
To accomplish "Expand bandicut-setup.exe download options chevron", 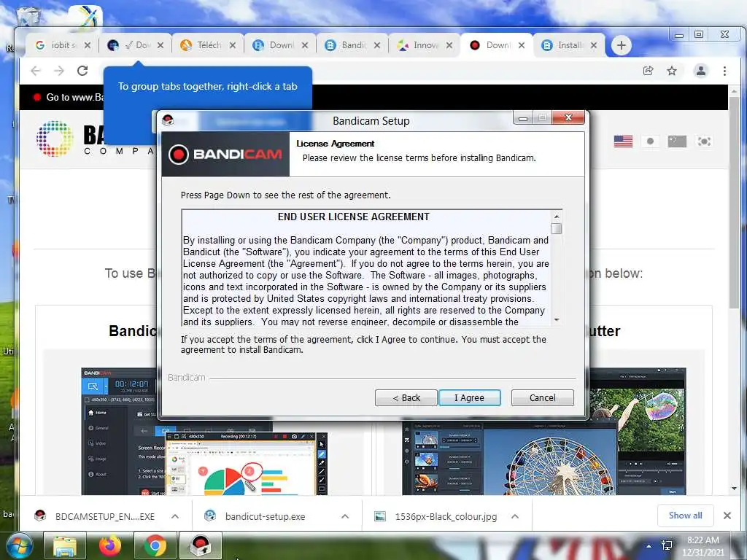I will tap(345, 516).
